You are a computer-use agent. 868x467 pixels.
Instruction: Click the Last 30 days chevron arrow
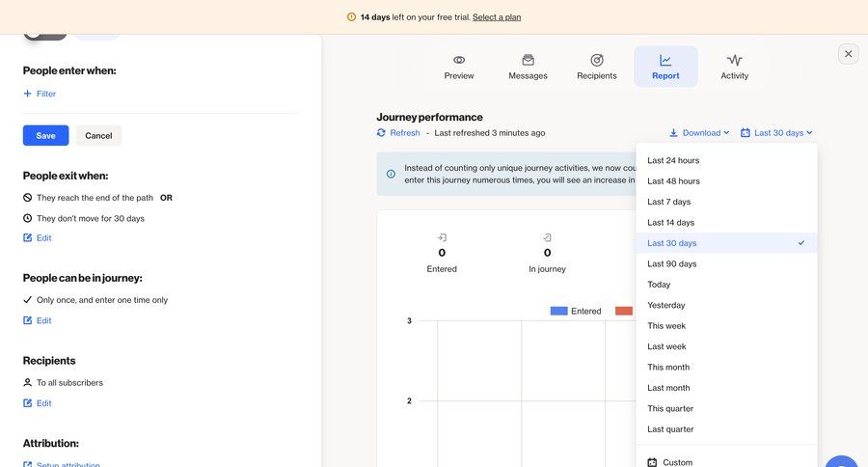[x=809, y=133]
